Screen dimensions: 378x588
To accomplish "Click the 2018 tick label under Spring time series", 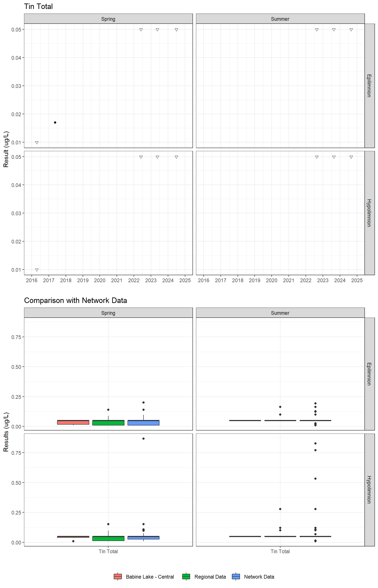I will [66, 280].
